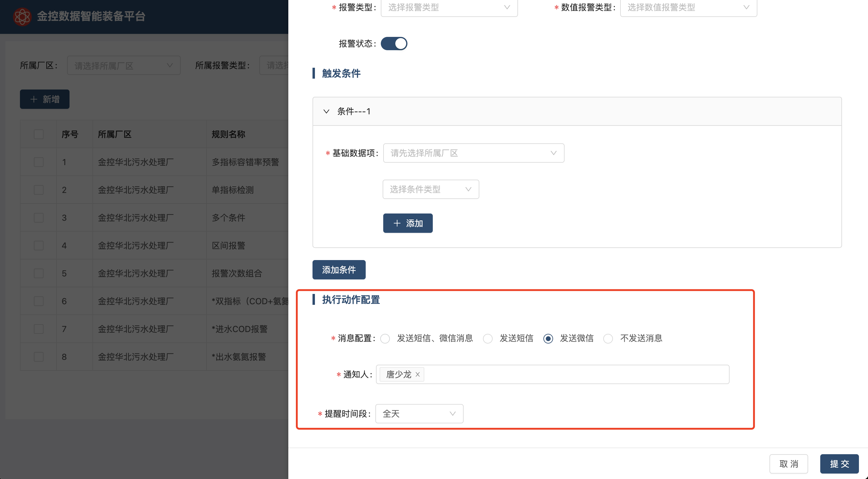Screen dimensions: 868x479
Task: Click inside the 通知人 input field
Action: tap(573, 374)
